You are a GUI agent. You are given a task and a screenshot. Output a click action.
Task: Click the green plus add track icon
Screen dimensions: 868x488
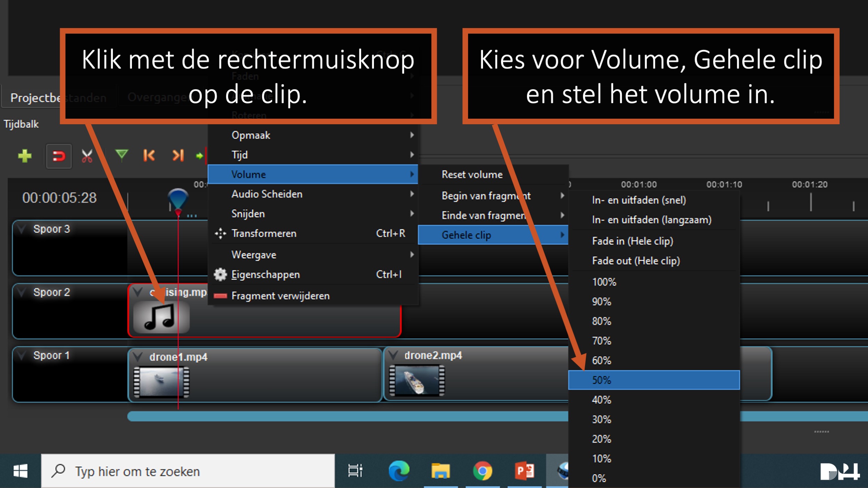click(25, 156)
